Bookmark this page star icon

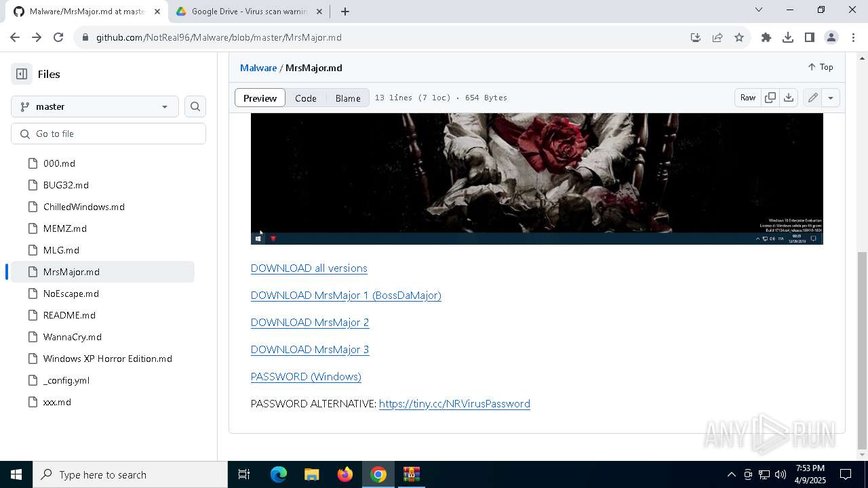click(739, 37)
